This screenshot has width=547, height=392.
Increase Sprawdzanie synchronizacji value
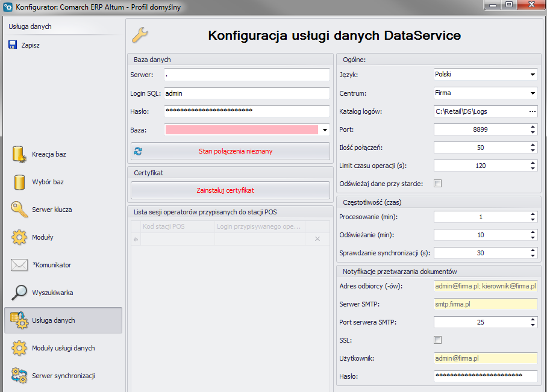click(x=533, y=250)
